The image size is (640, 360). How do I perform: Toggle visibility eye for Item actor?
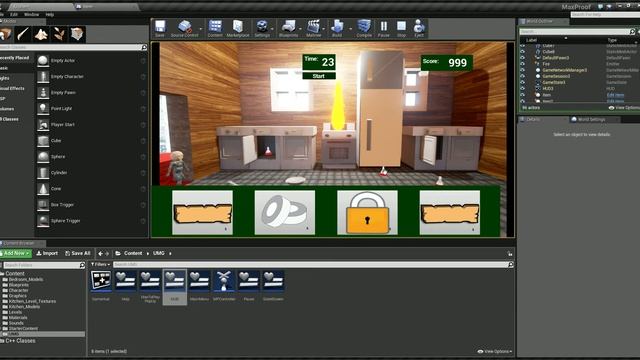pyautogui.click(x=522, y=95)
